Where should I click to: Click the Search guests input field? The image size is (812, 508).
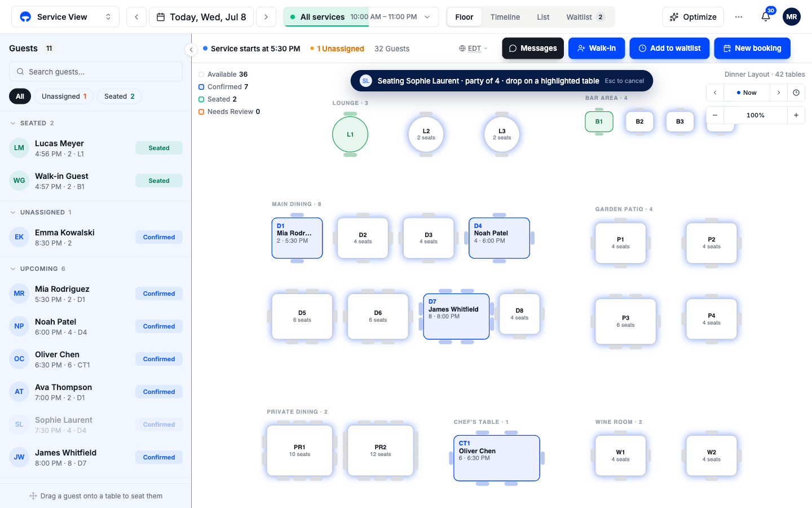coord(96,72)
